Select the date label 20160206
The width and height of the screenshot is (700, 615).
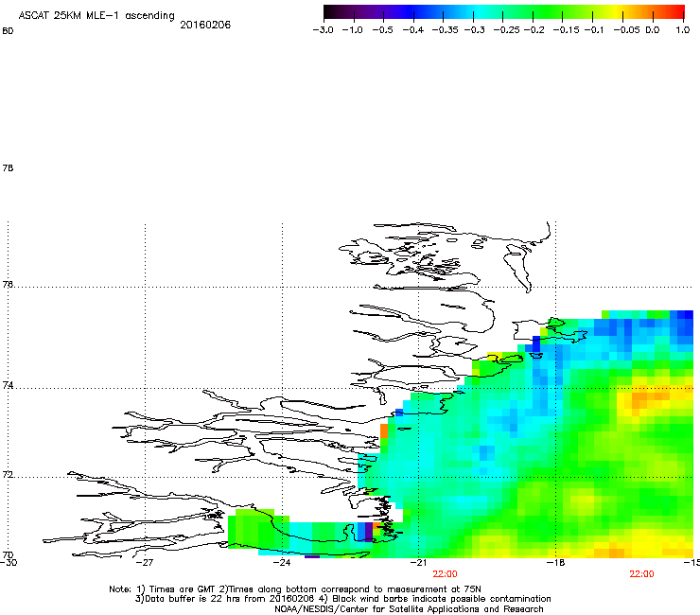coord(205,25)
